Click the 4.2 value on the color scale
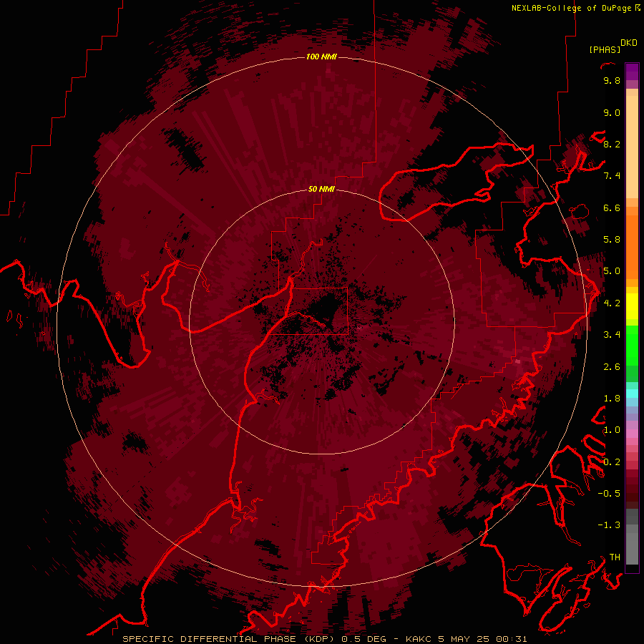 tap(612, 303)
